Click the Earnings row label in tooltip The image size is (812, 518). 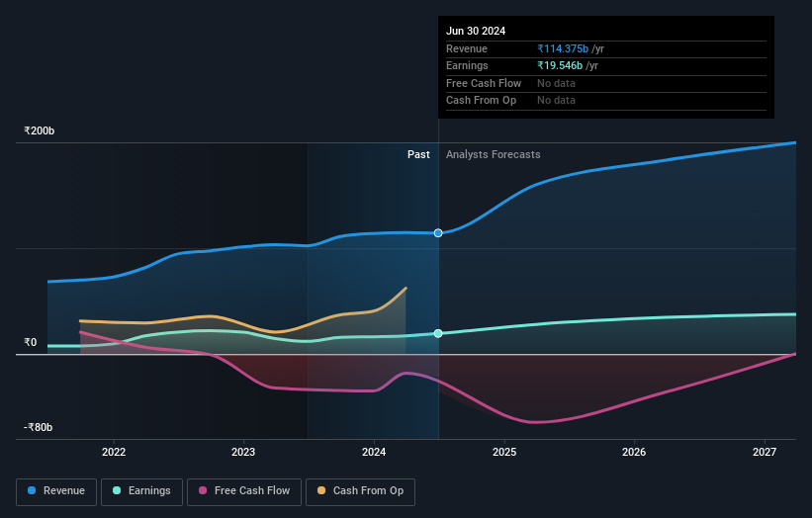pyautogui.click(x=467, y=65)
